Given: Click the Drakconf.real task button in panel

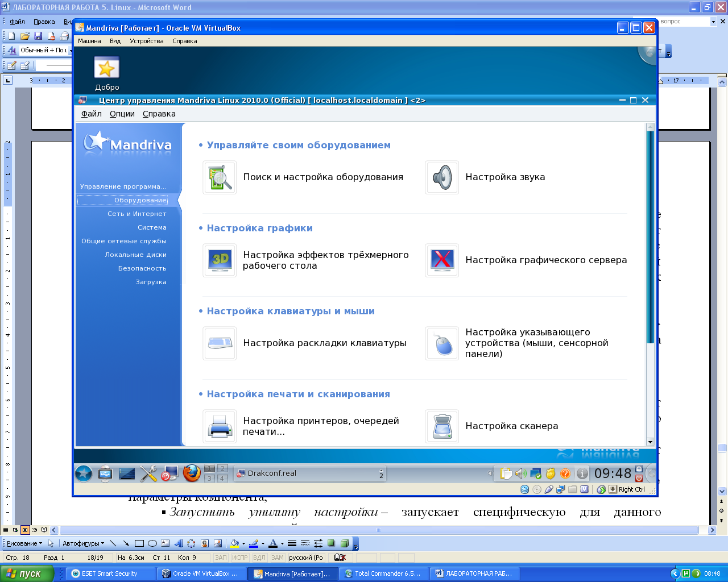Looking at the screenshot, I should click(x=310, y=473).
